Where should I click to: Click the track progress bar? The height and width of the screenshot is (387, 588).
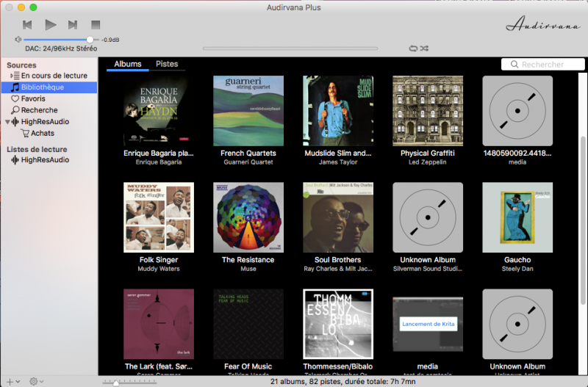(290, 48)
